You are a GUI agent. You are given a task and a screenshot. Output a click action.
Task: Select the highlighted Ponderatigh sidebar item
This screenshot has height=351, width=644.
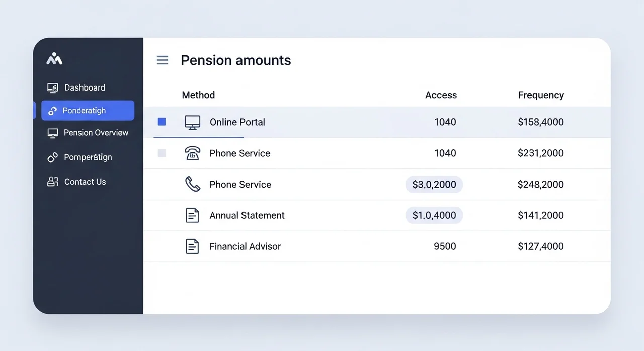point(88,111)
